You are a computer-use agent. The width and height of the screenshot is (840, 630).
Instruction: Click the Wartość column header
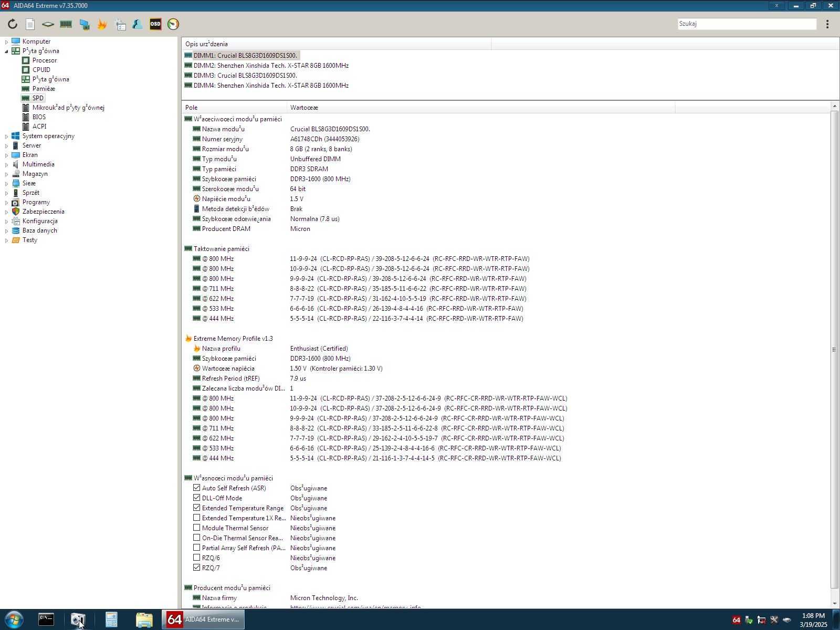[x=481, y=108]
